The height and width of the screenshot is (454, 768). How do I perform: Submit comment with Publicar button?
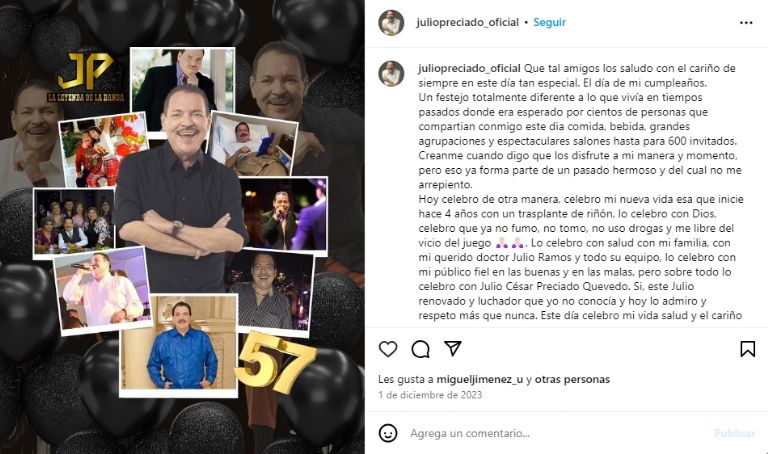pyautogui.click(x=734, y=433)
